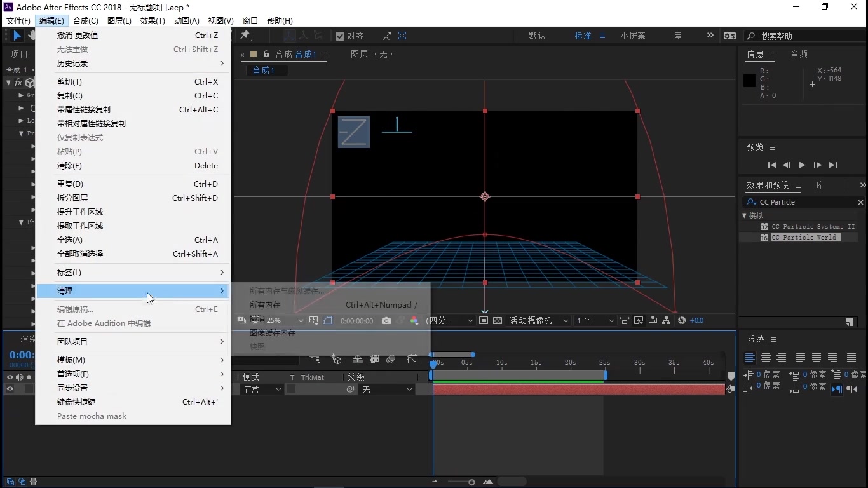The height and width of the screenshot is (488, 868).
Task: Click the 搜索帮助 search field
Action: (x=803, y=36)
